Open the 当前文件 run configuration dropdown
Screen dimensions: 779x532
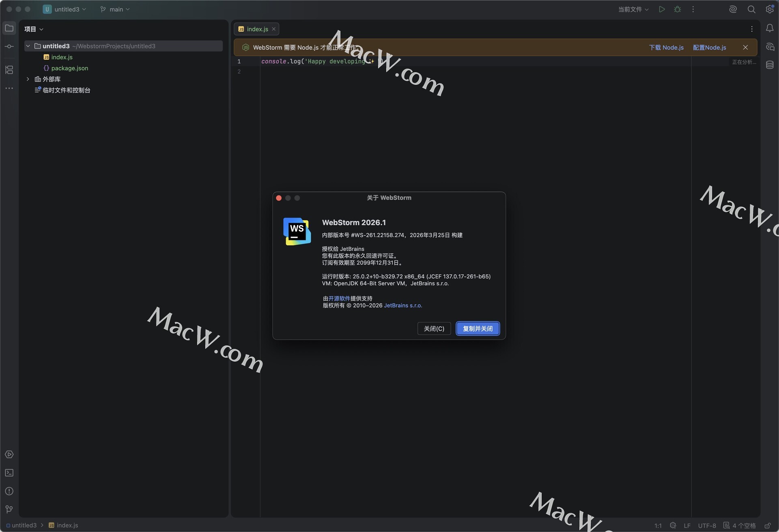(633, 9)
